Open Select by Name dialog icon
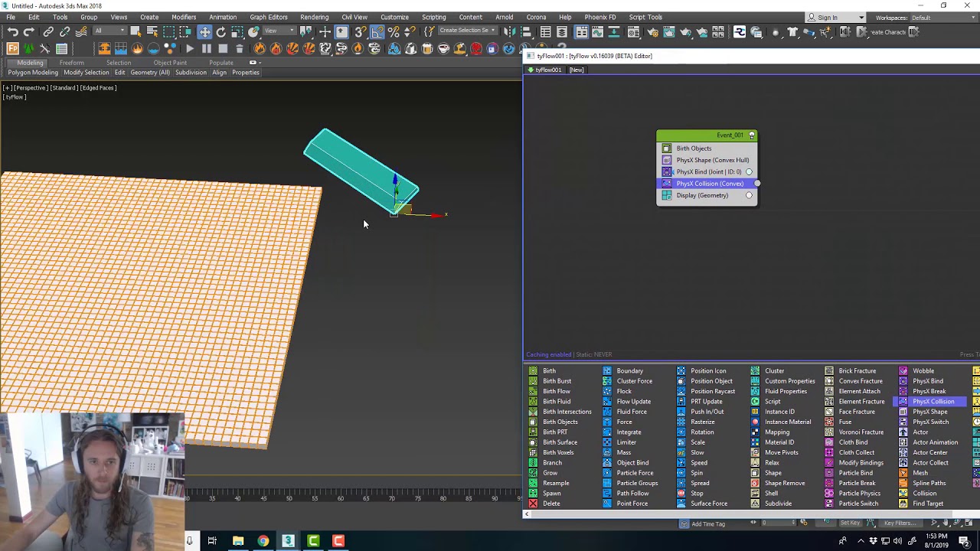 click(x=152, y=31)
